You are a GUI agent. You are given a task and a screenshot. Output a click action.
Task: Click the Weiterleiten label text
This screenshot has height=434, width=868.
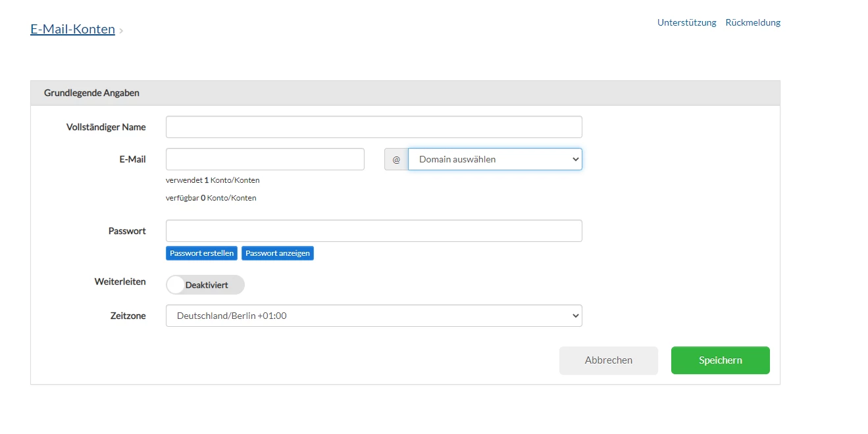point(120,281)
